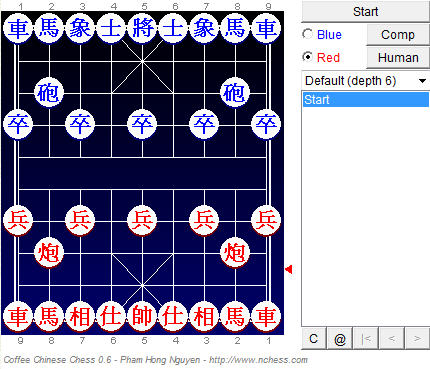
Task: Click blue elephant 象 under top file 7
Action: 204,28
